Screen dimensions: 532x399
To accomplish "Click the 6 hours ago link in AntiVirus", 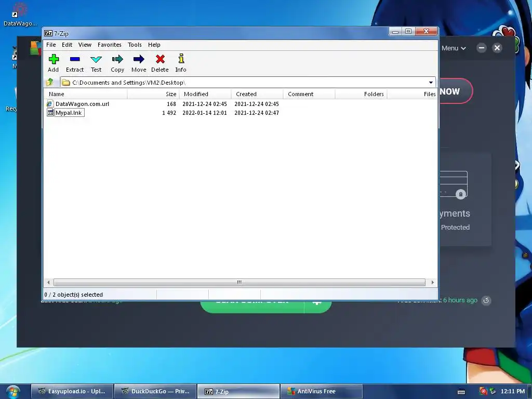I will (460, 300).
